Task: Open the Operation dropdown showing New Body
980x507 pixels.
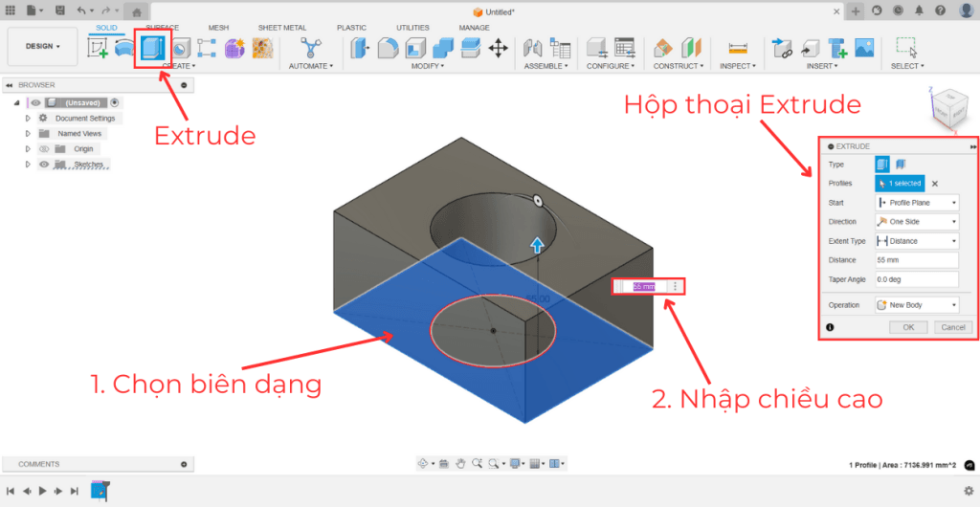Action: (916, 305)
